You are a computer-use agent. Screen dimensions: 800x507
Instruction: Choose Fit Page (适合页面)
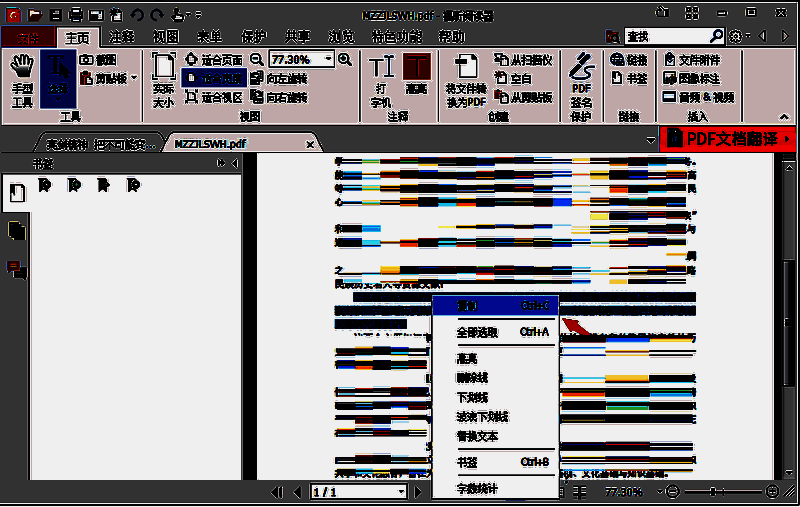click(213, 60)
